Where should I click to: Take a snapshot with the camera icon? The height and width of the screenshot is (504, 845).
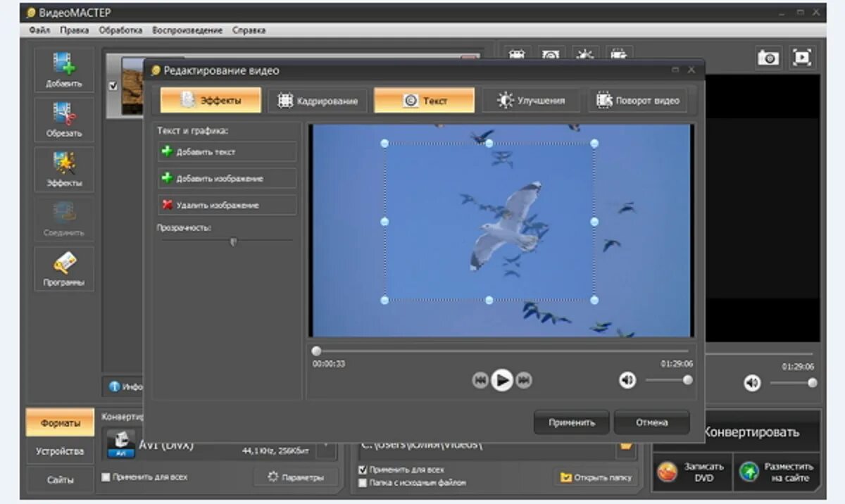[x=769, y=58]
